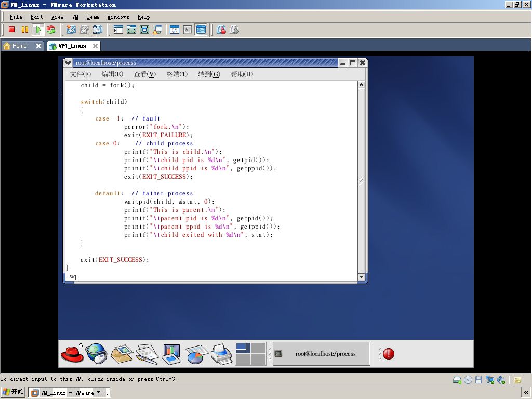
Task: Click the floppy device status icon
Action: (x=478, y=380)
